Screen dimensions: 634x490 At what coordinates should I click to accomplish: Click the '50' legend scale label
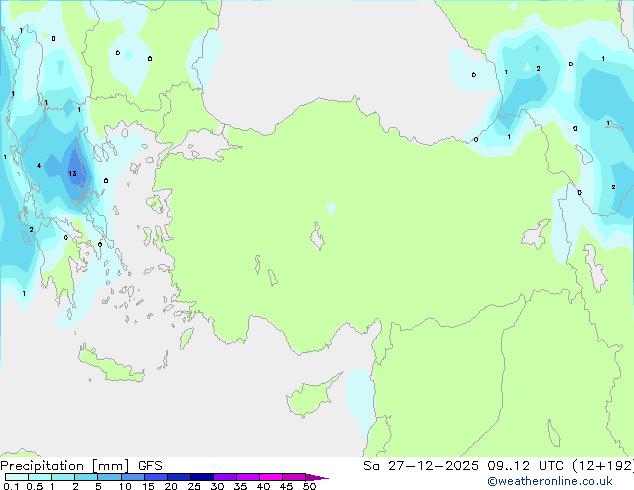309,486
